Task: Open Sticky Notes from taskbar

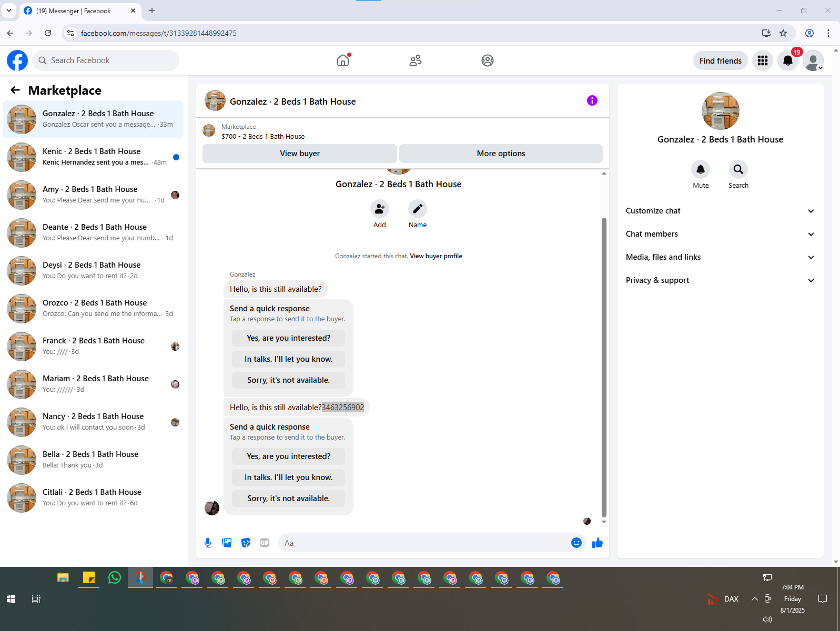Action: click(x=89, y=578)
